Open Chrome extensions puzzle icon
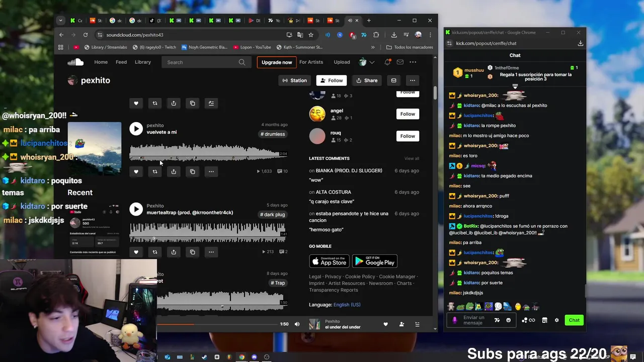This screenshot has width=644, height=362. 376,35
